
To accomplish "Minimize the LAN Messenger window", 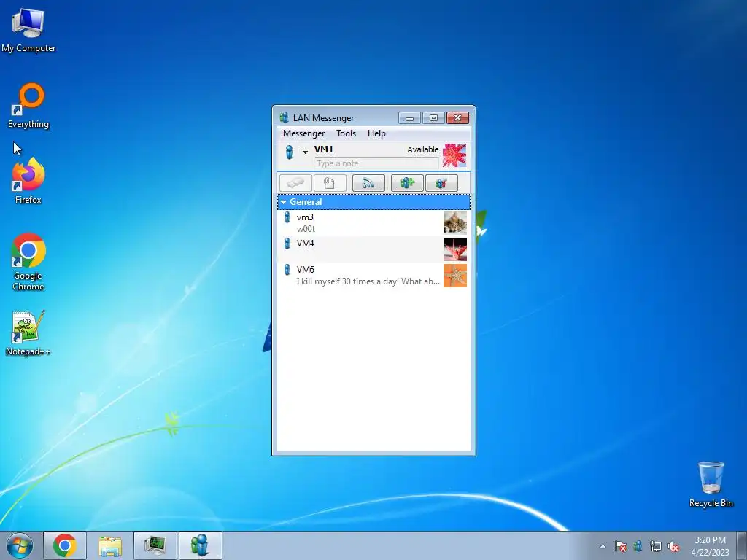I will click(x=409, y=117).
